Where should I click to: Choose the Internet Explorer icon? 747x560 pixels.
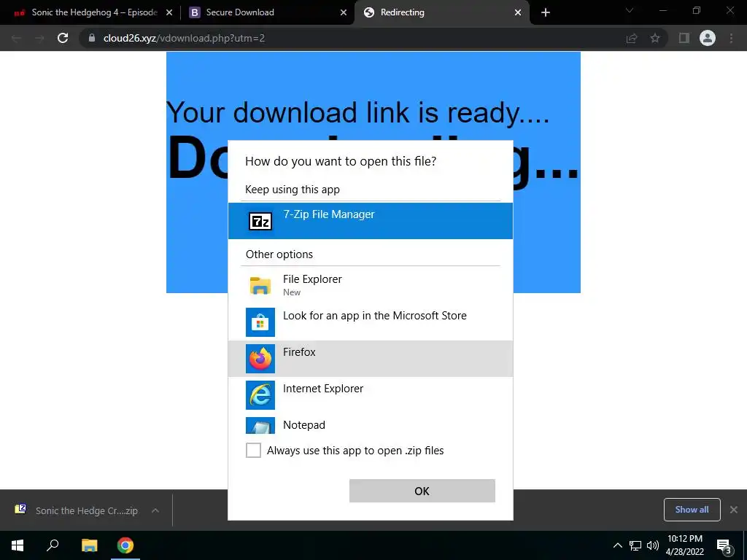point(260,395)
